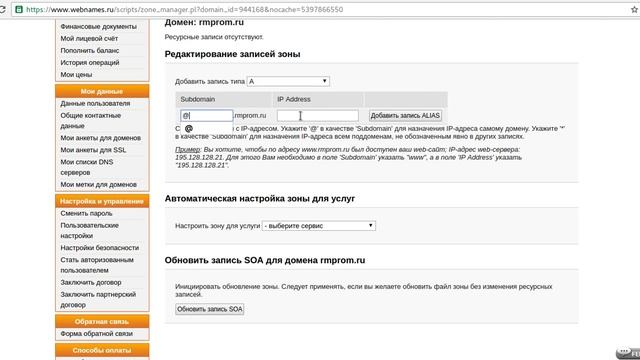The width and height of the screenshot is (640, 360).
Task: Open 'Мои метки для доменов' link
Action: pos(98,184)
